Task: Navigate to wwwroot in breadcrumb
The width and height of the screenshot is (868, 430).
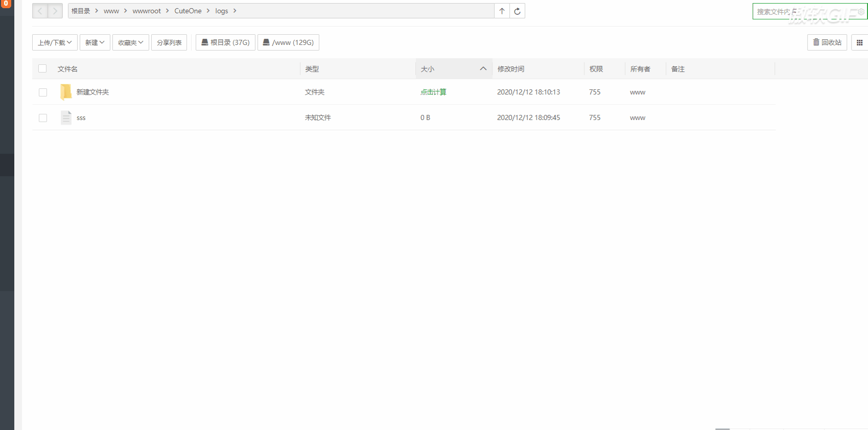Action: (147, 11)
